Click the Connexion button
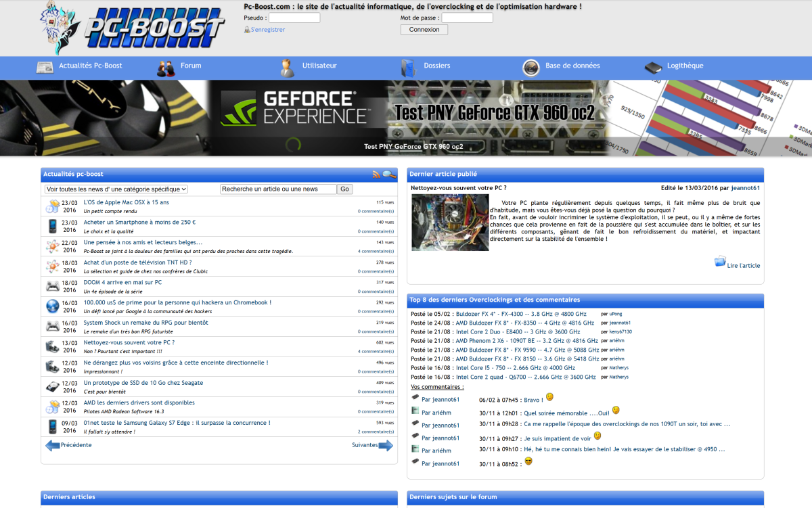The height and width of the screenshot is (508, 812). (x=424, y=30)
